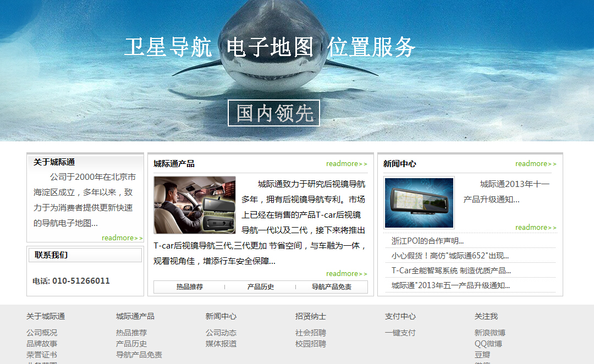Open readmore link in the 新闻中心 panel header
This screenshot has width=594, height=364.
(x=536, y=164)
